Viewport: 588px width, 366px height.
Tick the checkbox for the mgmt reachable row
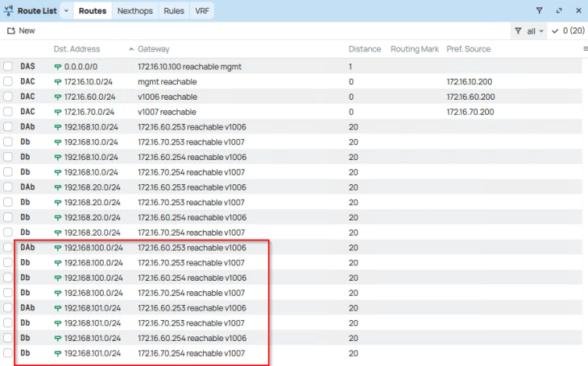click(x=8, y=82)
